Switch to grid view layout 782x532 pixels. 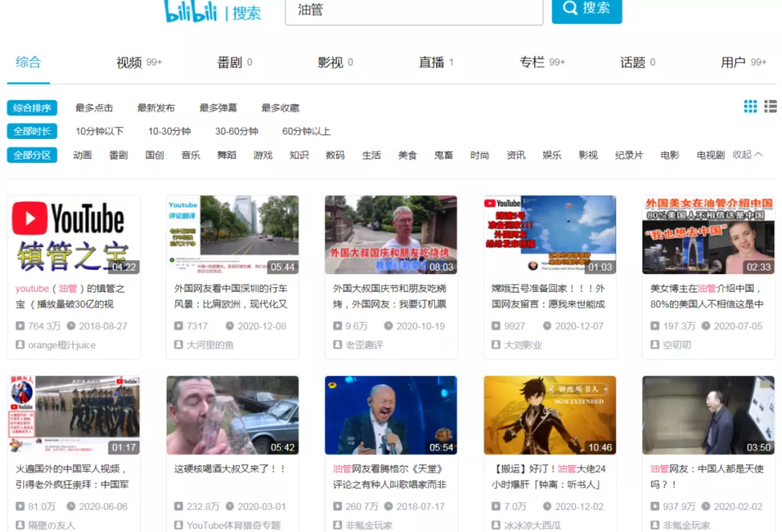[750, 107]
